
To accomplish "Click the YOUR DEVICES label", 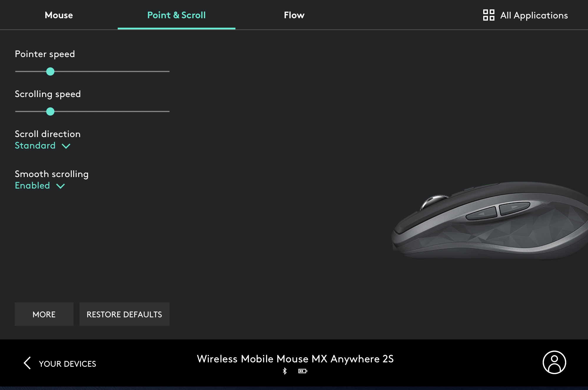I will click(67, 364).
